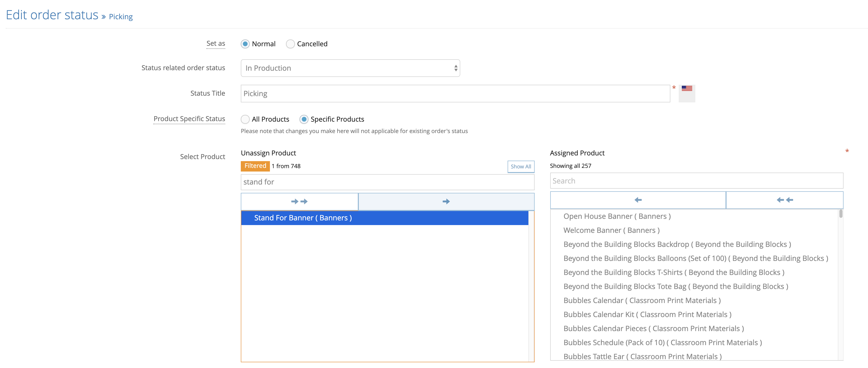Click the unassigned product filter field

(x=387, y=182)
